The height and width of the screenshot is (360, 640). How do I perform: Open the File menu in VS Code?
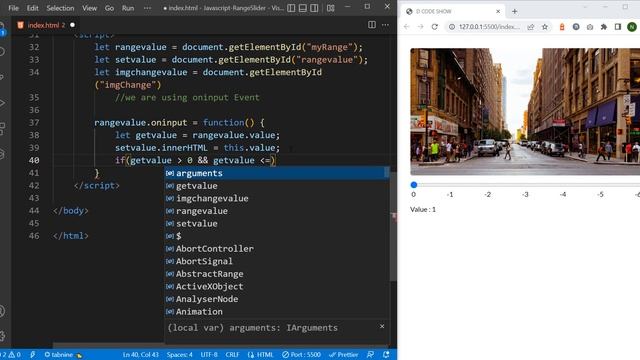click(x=13, y=8)
